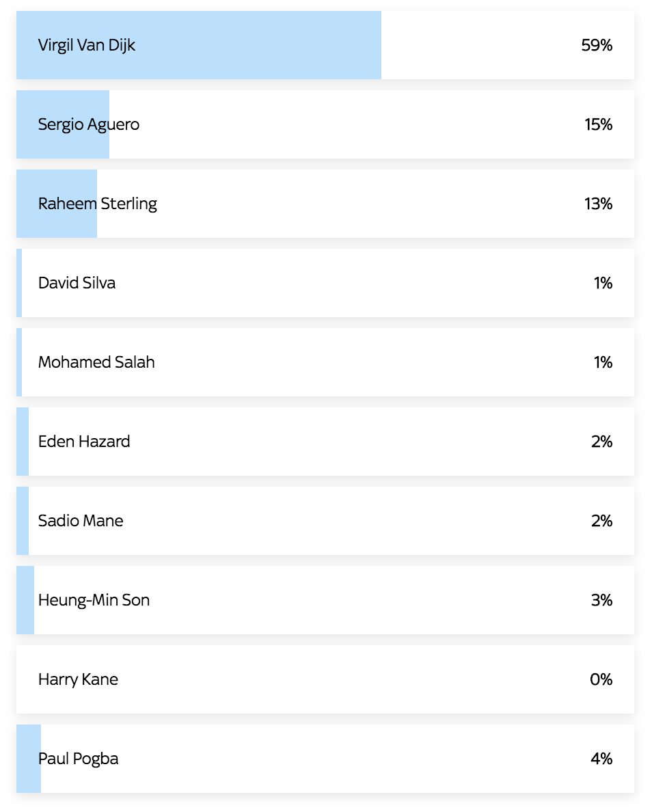Click the 59% result for Van Dijk
Viewport: 652px width, 812px height.
597,45
